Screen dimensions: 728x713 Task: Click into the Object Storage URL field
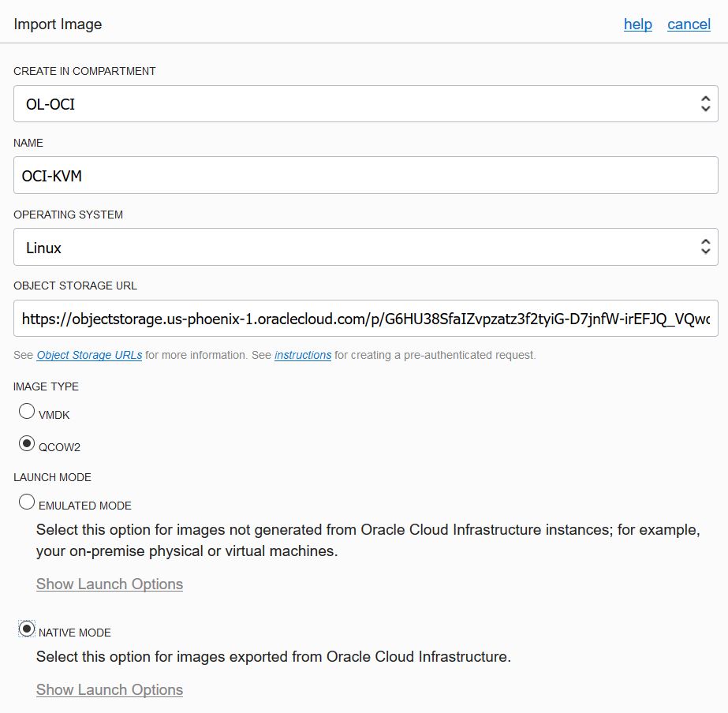pyautogui.click(x=365, y=319)
